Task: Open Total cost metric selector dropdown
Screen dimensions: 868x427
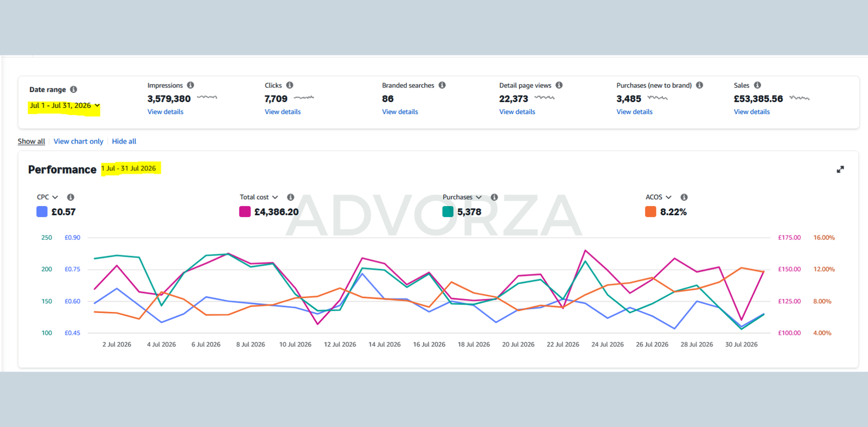Action: [x=259, y=197]
